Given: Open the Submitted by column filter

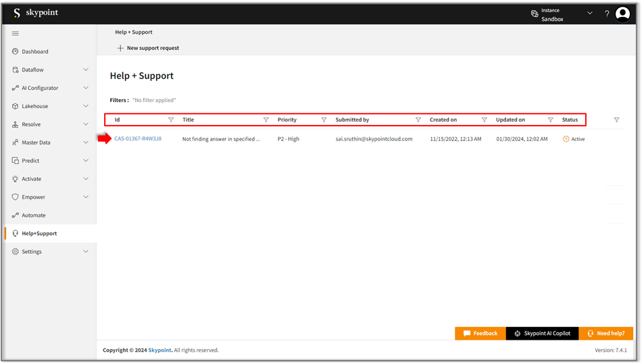Looking at the screenshot, I should (x=418, y=120).
